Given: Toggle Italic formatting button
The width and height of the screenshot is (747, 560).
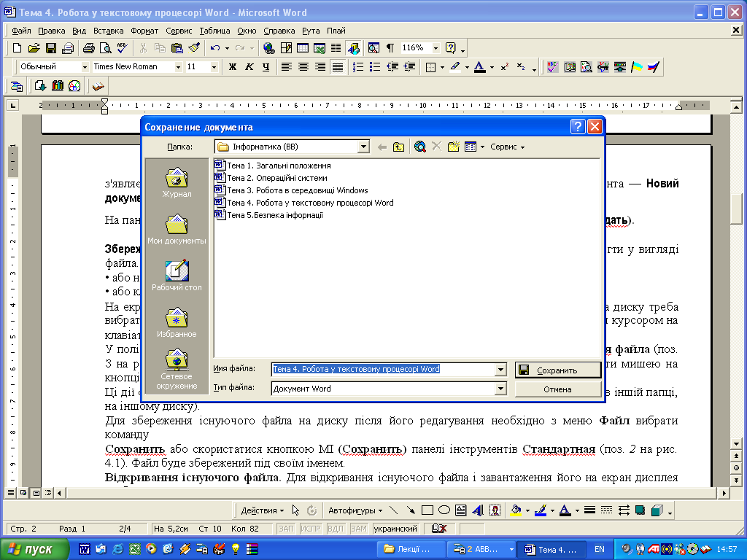Looking at the screenshot, I should tap(249, 67).
